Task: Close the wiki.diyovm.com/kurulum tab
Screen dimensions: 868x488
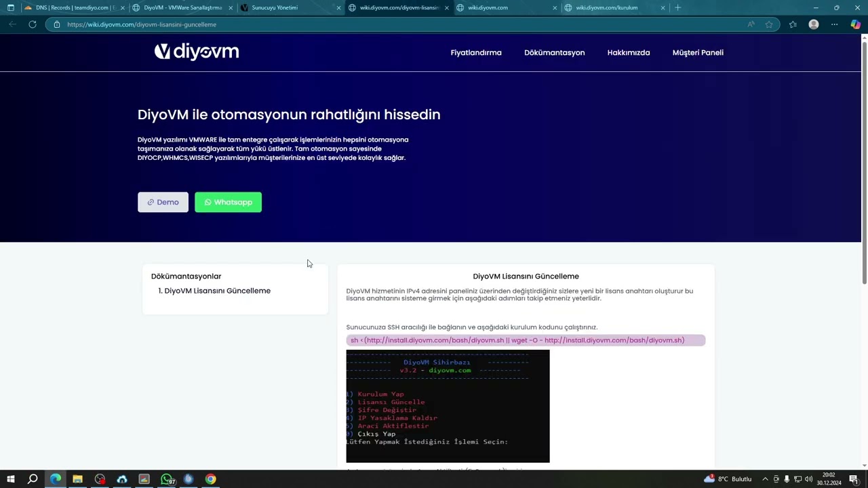Action: coord(663,8)
